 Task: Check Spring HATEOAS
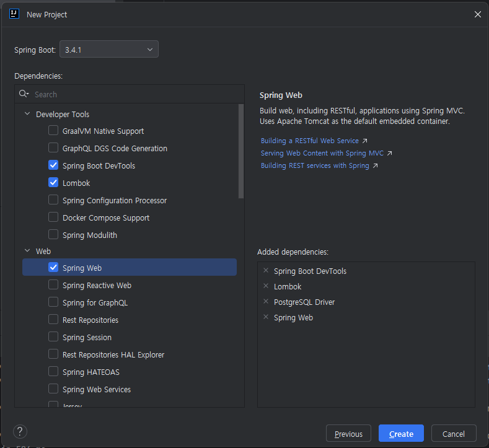(x=53, y=371)
